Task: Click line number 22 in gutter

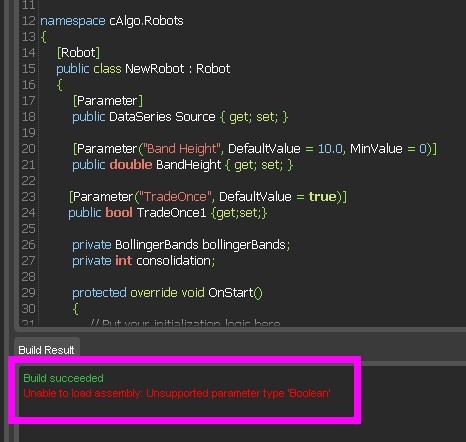Action: click(x=28, y=181)
